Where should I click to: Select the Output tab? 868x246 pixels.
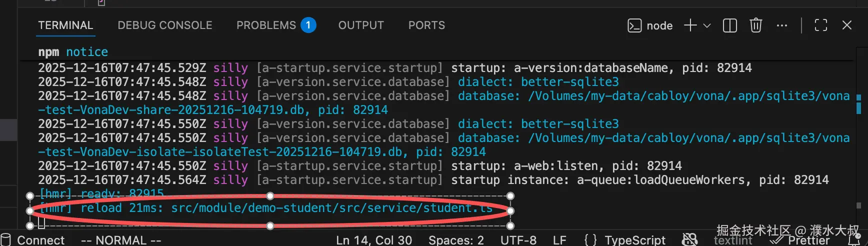click(x=361, y=25)
